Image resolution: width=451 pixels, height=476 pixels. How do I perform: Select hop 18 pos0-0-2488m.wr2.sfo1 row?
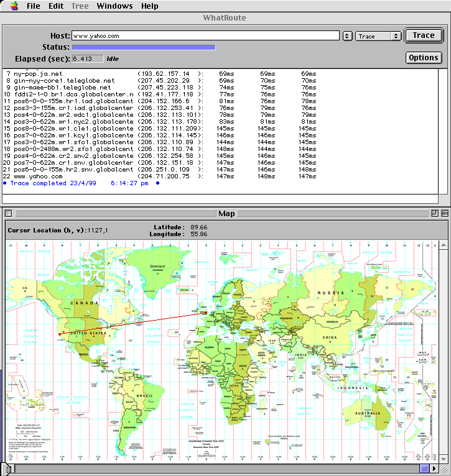[x=159, y=149]
